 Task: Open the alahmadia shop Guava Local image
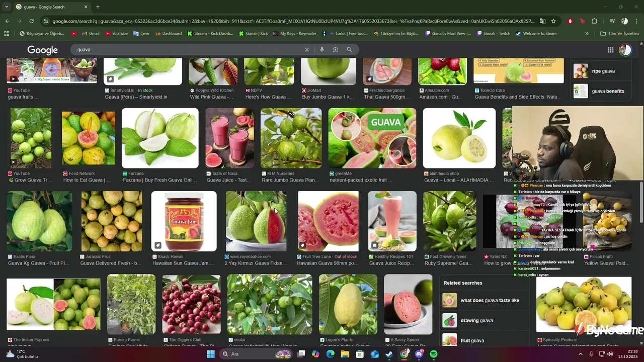coord(459,138)
